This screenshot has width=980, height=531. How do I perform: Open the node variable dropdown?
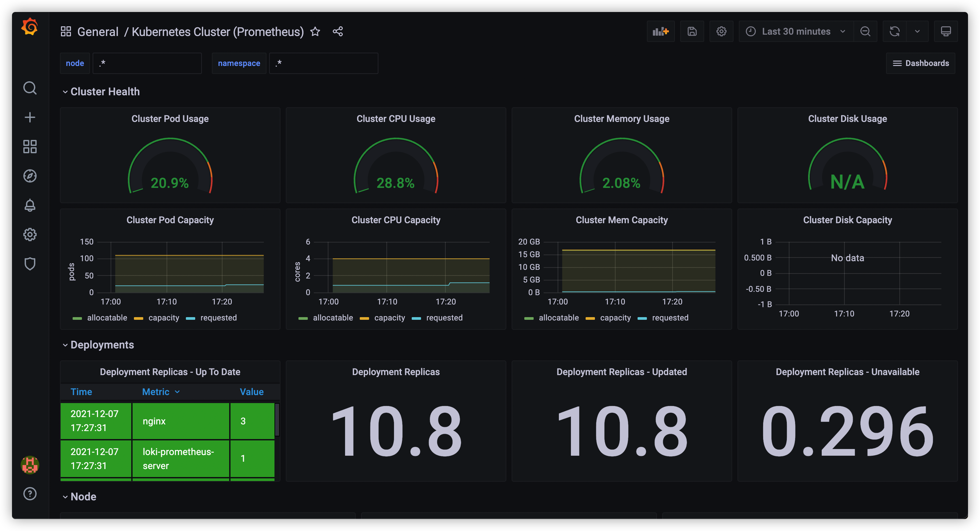point(147,63)
